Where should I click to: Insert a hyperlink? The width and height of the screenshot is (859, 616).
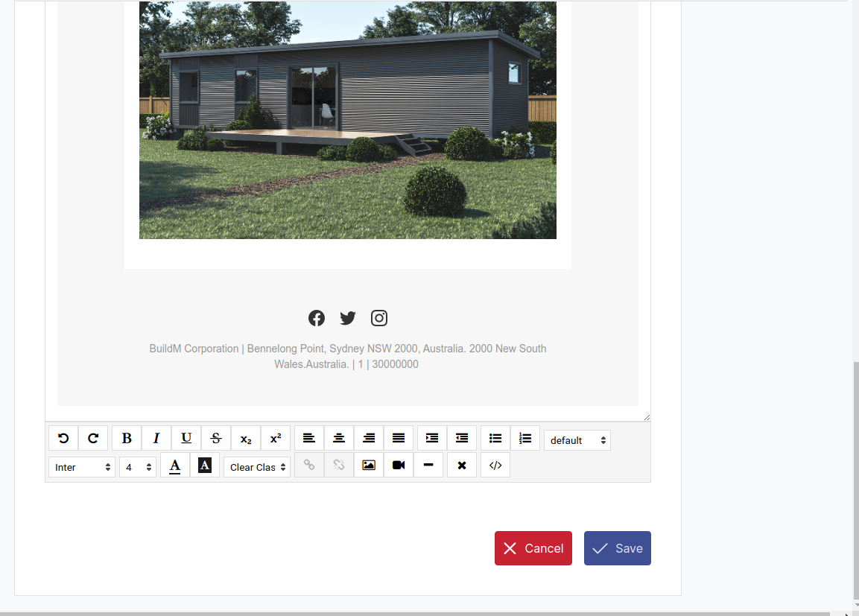pyautogui.click(x=309, y=465)
